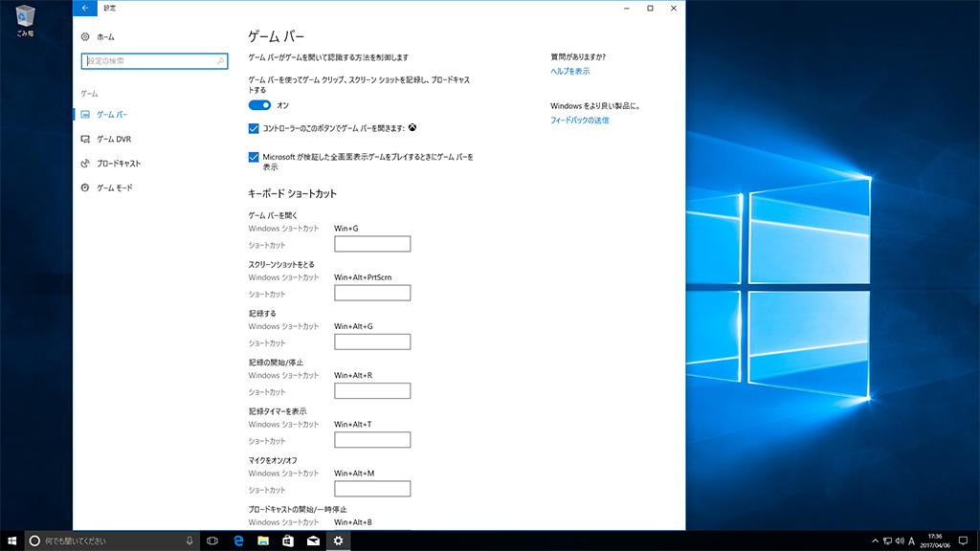The width and height of the screenshot is (980, 551).
Task: Click the back arrow in Settings
Action: pyautogui.click(x=85, y=8)
